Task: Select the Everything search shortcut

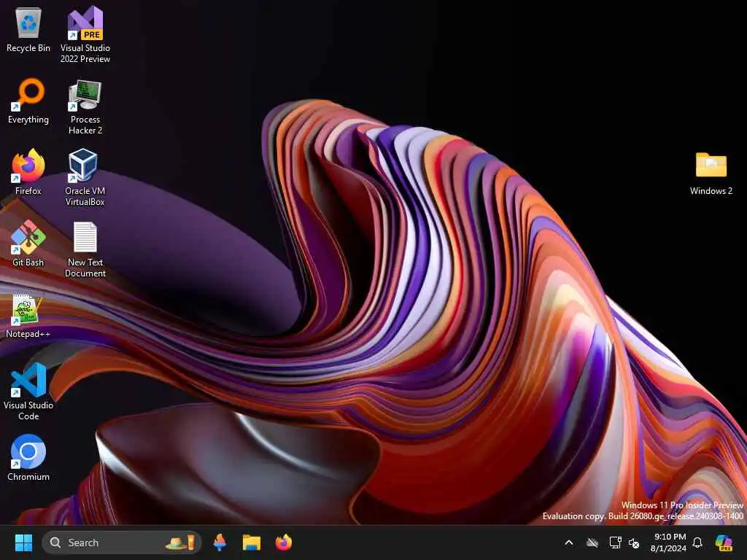Action: pos(28,101)
